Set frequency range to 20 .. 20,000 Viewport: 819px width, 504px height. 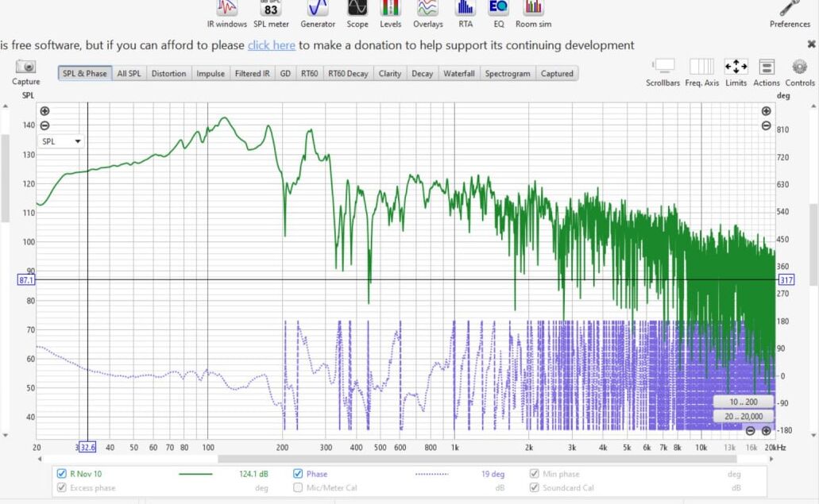point(744,416)
